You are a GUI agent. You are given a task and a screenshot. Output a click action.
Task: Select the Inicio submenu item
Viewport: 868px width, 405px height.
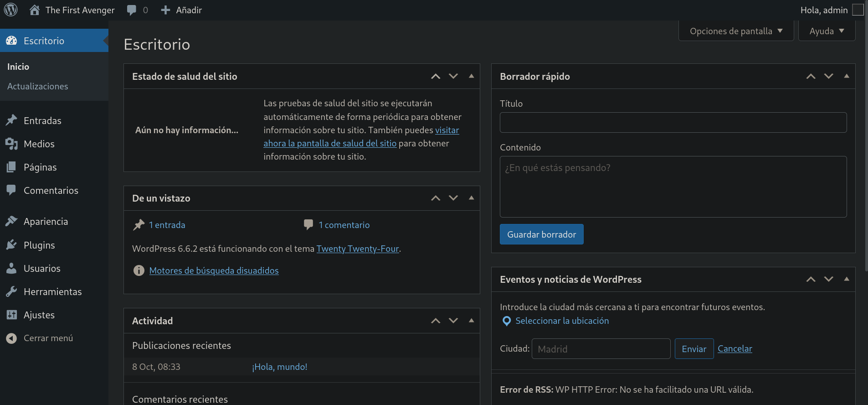[x=18, y=67]
